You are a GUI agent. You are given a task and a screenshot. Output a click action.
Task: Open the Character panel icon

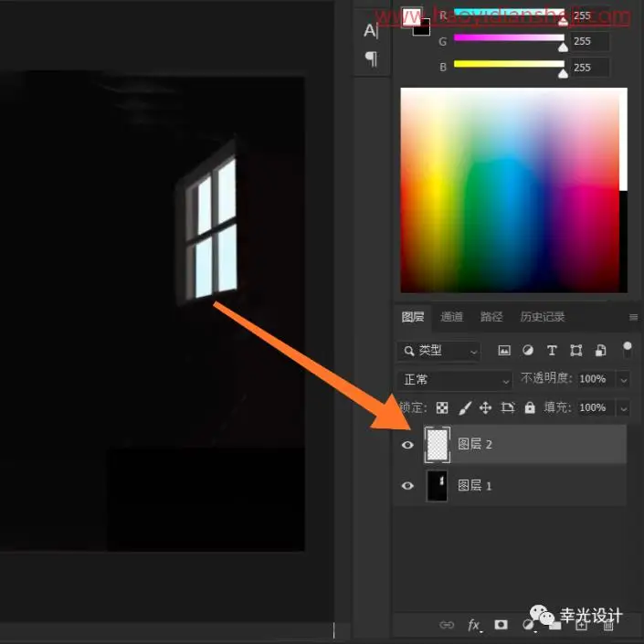pos(371,31)
